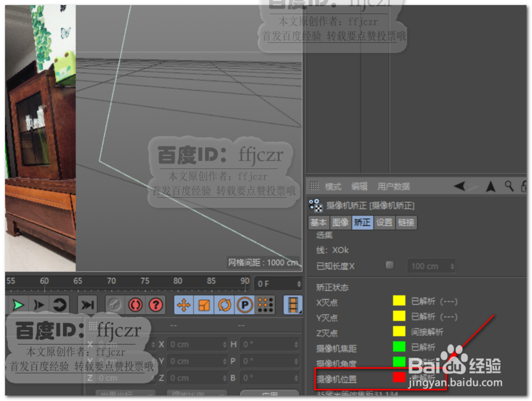The height and width of the screenshot is (401, 532).
Task: Enable the 已知长度X checkbox
Action: coord(390,265)
